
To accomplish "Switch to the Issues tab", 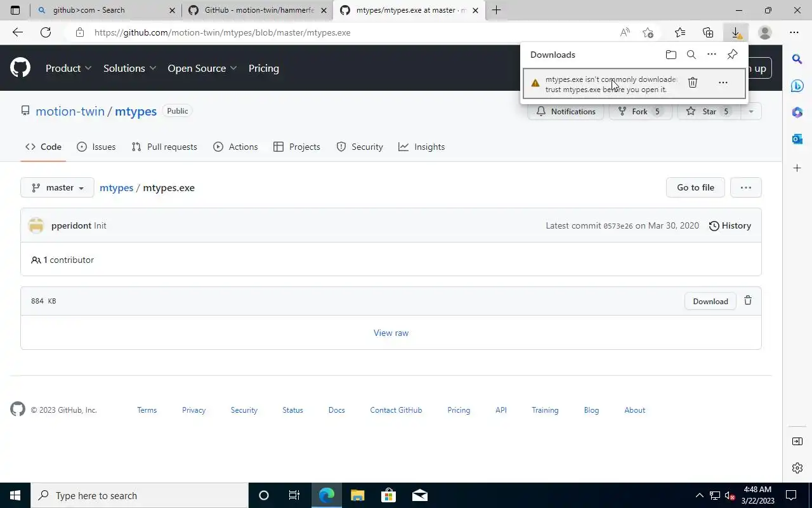I will click(96, 147).
